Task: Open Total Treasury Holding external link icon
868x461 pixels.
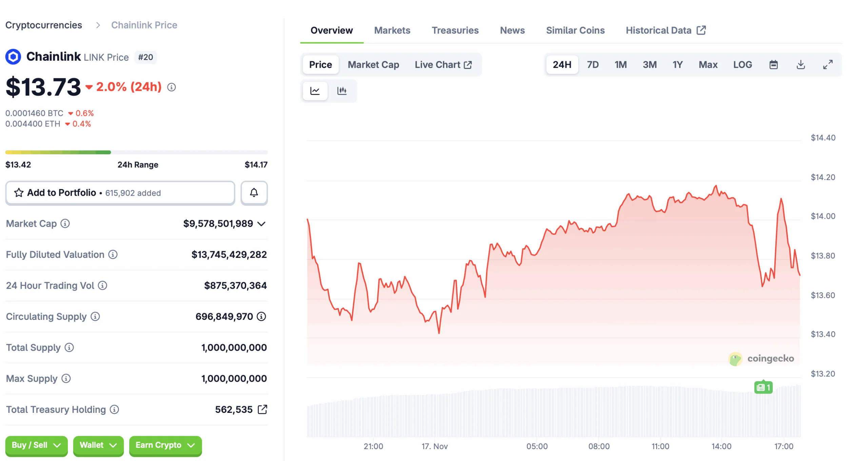Action: (x=262, y=409)
